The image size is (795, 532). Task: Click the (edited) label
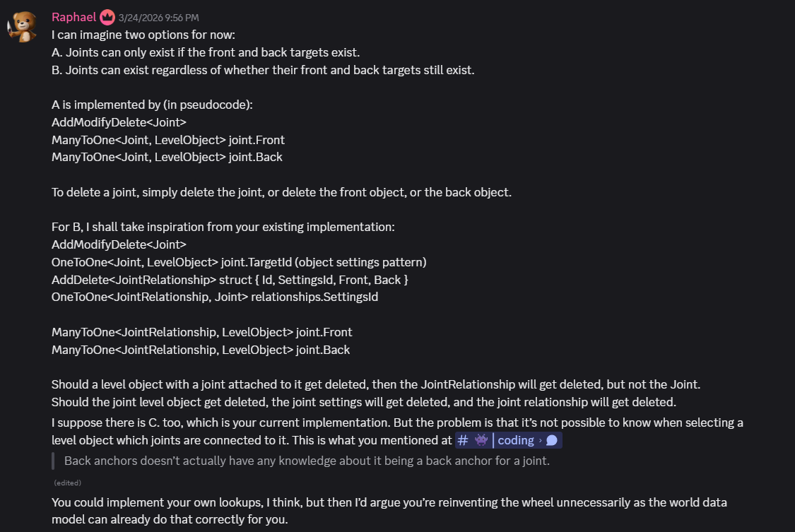[67, 483]
